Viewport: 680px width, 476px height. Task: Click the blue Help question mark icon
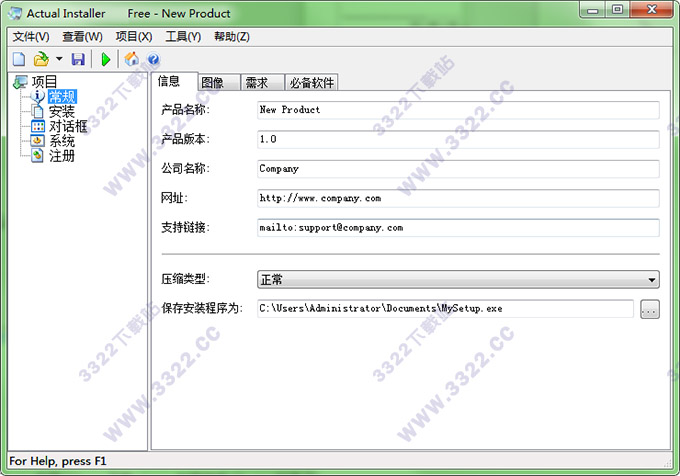pyautogui.click(x=154, y=59)
